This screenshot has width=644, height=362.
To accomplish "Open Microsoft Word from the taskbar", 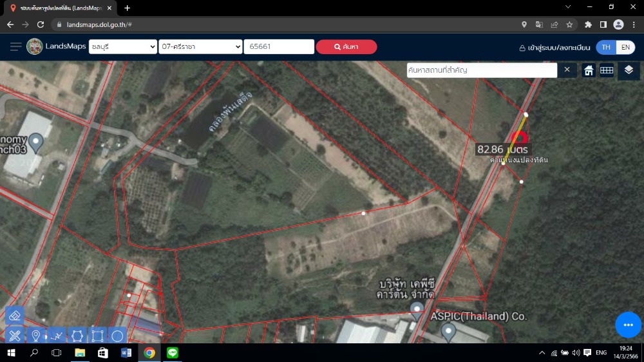I will (x=126, y=352).
